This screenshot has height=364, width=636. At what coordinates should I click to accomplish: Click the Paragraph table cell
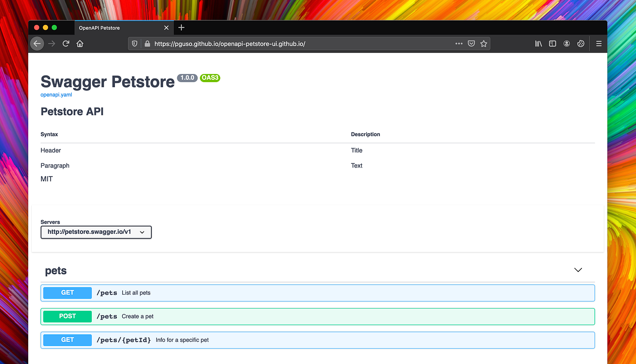[55, 166]
